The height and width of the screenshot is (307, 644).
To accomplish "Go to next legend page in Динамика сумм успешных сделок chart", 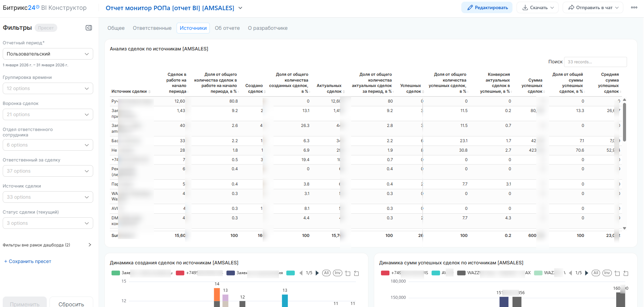I will pyautogui.click(x=587, y=273).
